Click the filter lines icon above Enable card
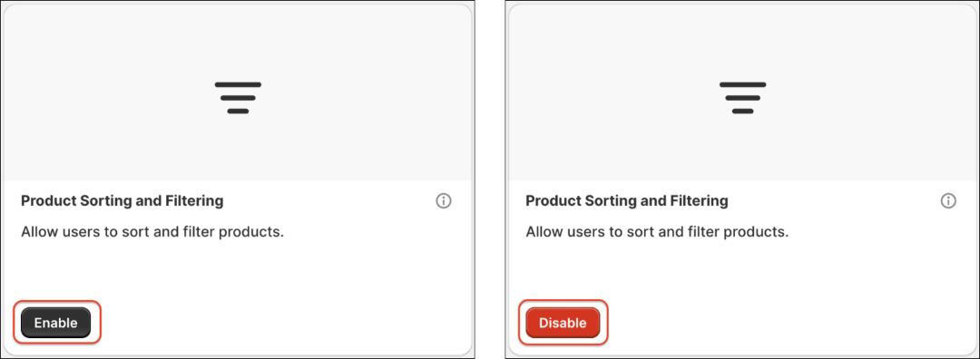This screenshot has width=980, height=359. [238, 97]
